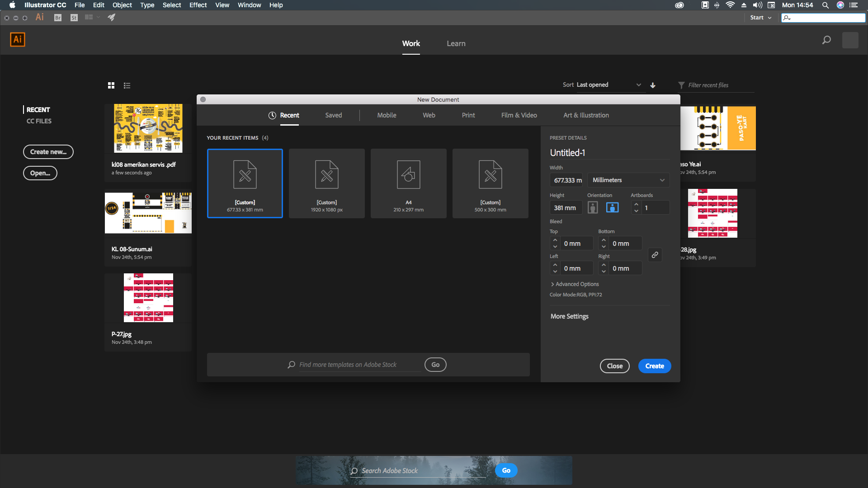Decrease the Bottom bleed stepper
This screenshot has width=868, height=488.
tap(604, 247)
